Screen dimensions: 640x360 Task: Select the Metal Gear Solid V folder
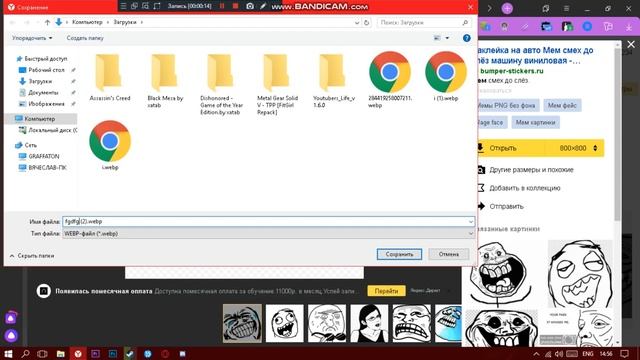tap(277, 84)
